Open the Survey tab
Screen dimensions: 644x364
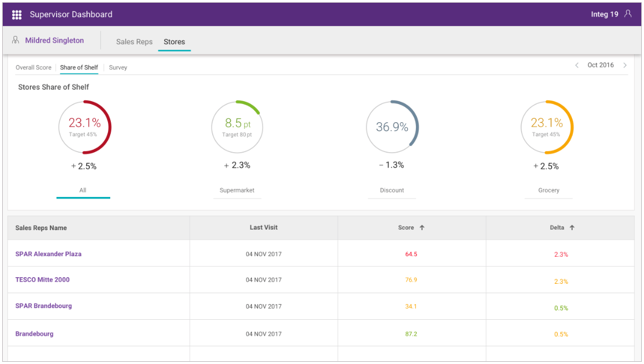coord(118,67)
